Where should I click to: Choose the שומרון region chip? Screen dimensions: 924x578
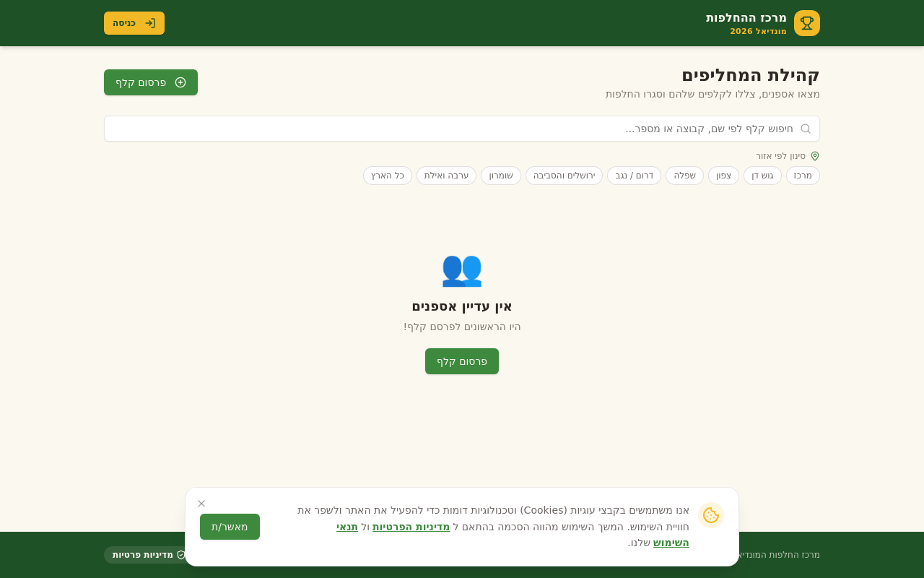(x=501, y=176)
